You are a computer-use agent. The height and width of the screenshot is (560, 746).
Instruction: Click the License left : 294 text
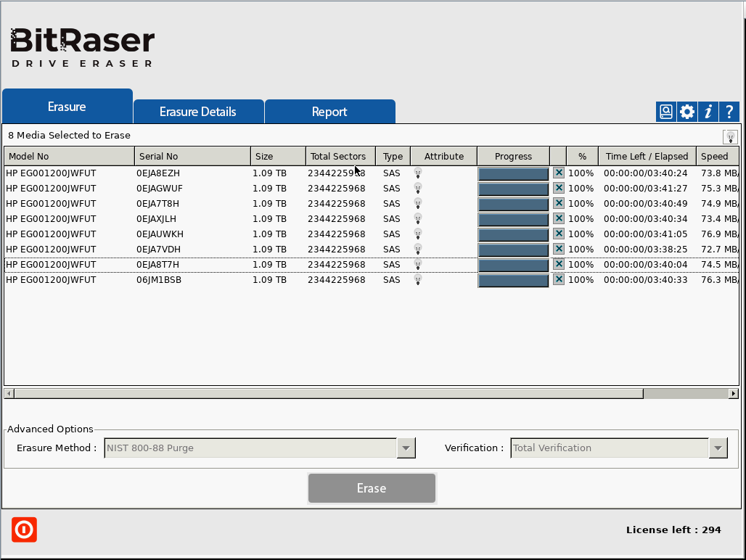pos(673,530)
